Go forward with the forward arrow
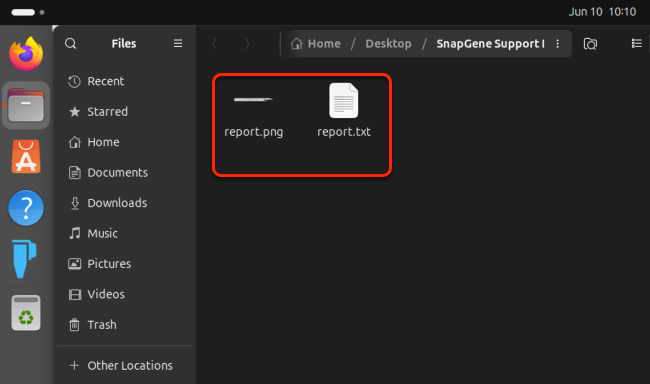Screen dimensions: 650x384 [247, 44]
